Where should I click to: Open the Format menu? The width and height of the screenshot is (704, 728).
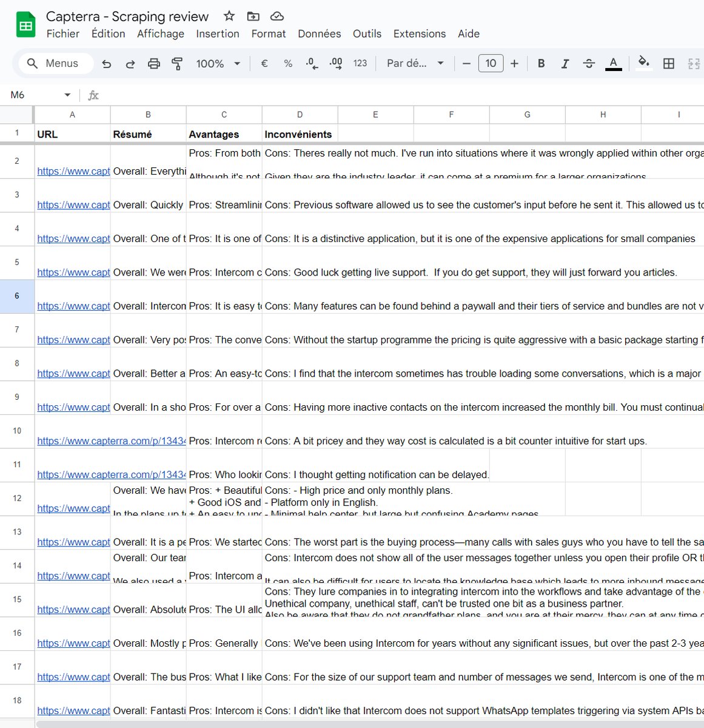click(269, 34)
